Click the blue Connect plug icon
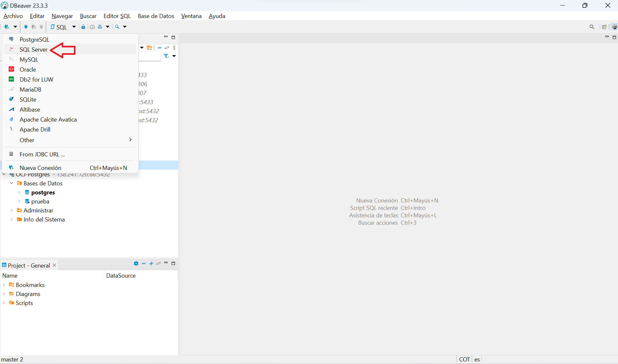Screen dimensions: 618x364 point(26,27)
